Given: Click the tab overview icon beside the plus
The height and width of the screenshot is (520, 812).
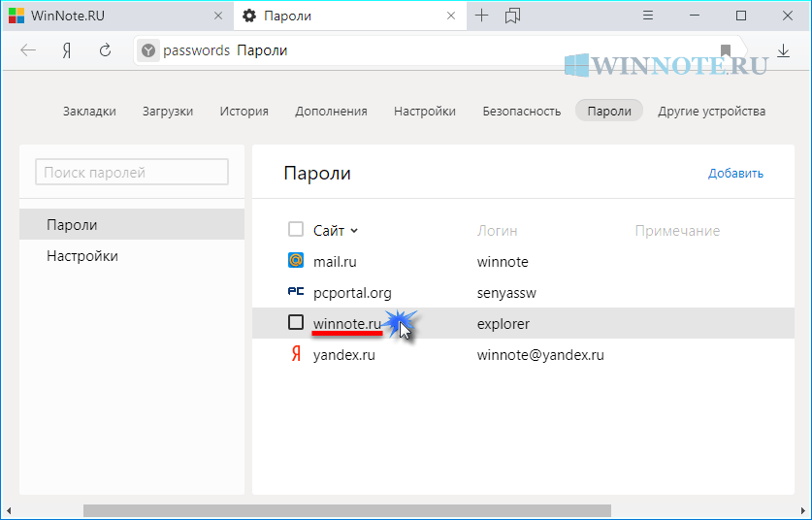Looking at the screenshot, I should point(512,16).
